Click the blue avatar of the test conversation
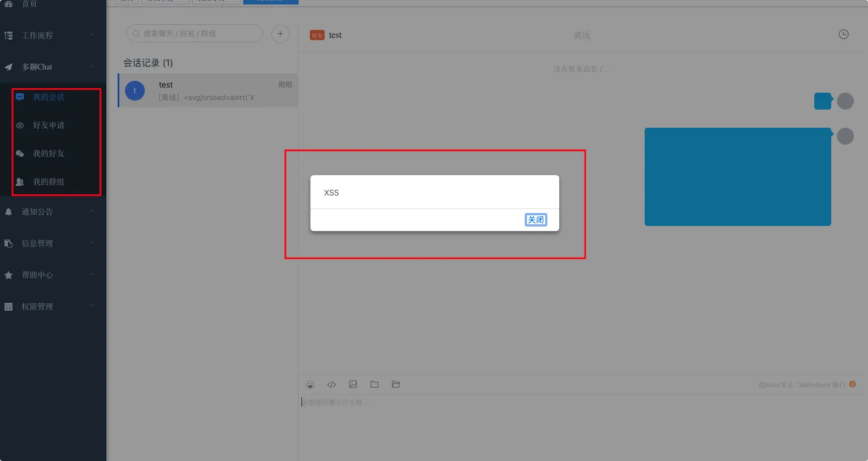This screenshot has width=868, height=461. [x=135, y=90]
